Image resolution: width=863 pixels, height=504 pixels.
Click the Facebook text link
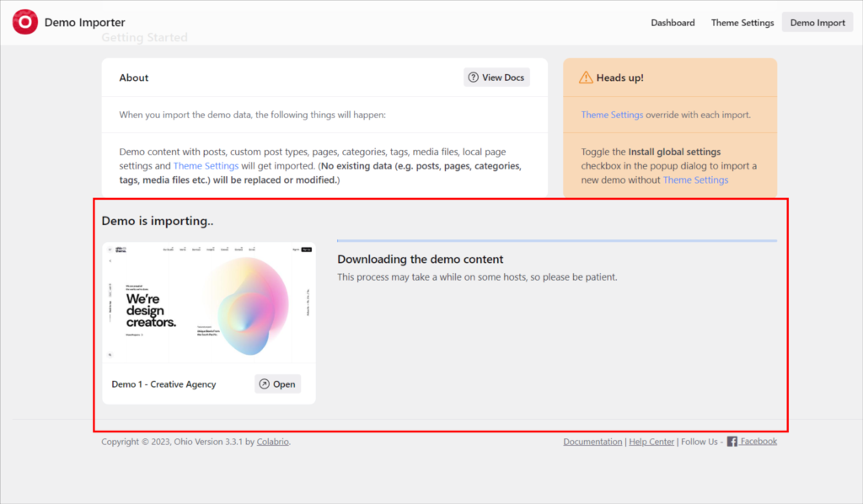tap(758, 442)
